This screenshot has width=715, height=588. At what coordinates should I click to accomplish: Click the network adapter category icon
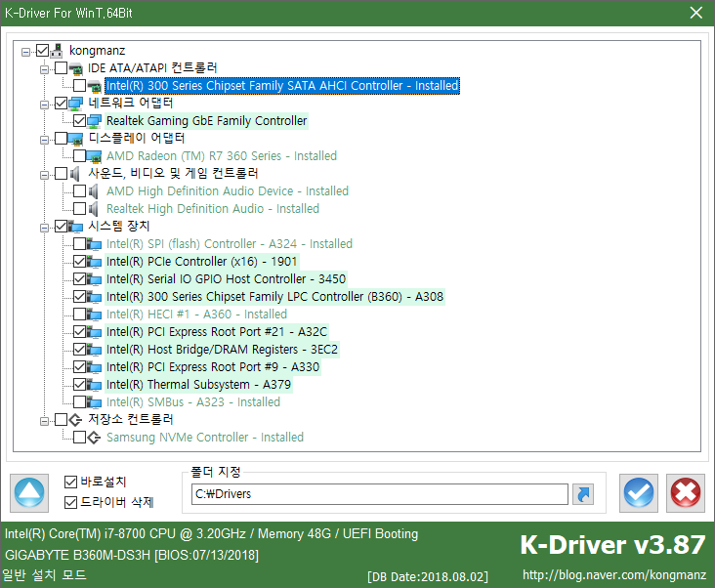pos(75,104)
